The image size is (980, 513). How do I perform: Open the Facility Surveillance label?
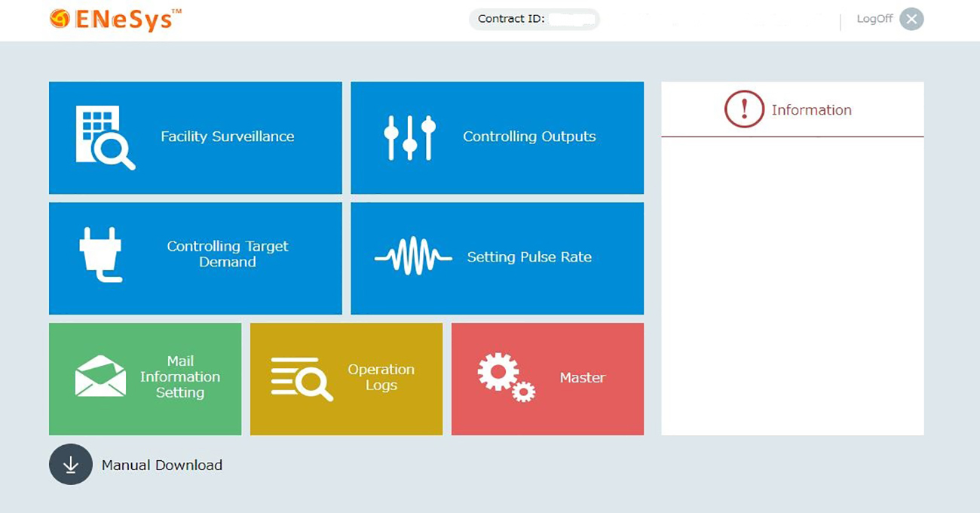pos(228,137)
